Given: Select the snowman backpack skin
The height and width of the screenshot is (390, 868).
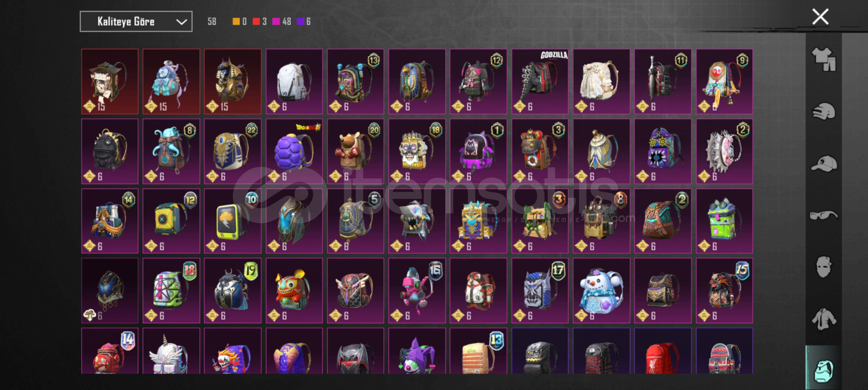Looking at the screenshot, I should click(601, 291).
